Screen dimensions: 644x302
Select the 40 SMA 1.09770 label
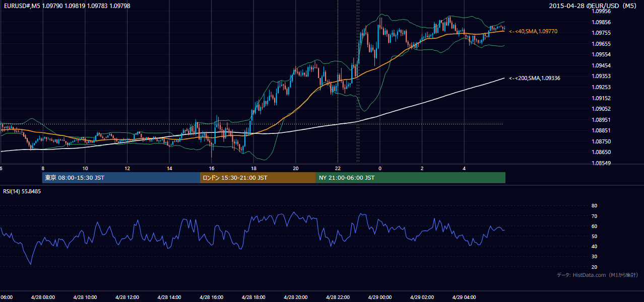point(533,31)
